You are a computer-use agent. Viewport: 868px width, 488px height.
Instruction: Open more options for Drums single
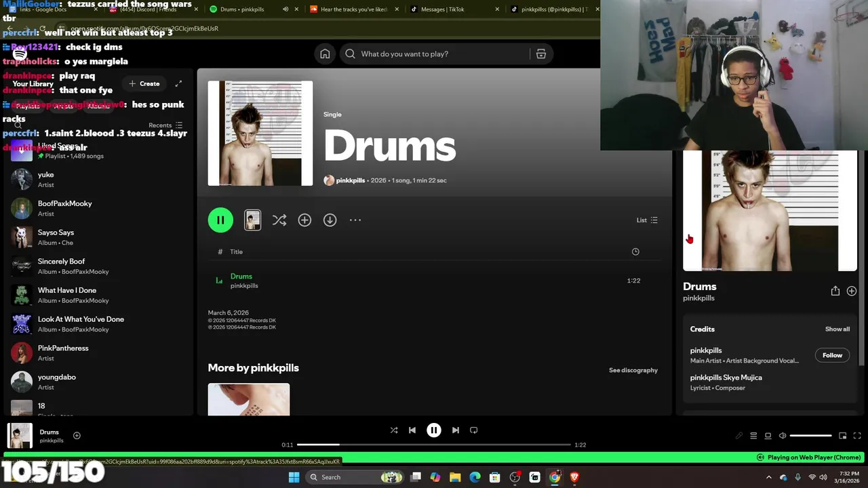click(355, 220)
